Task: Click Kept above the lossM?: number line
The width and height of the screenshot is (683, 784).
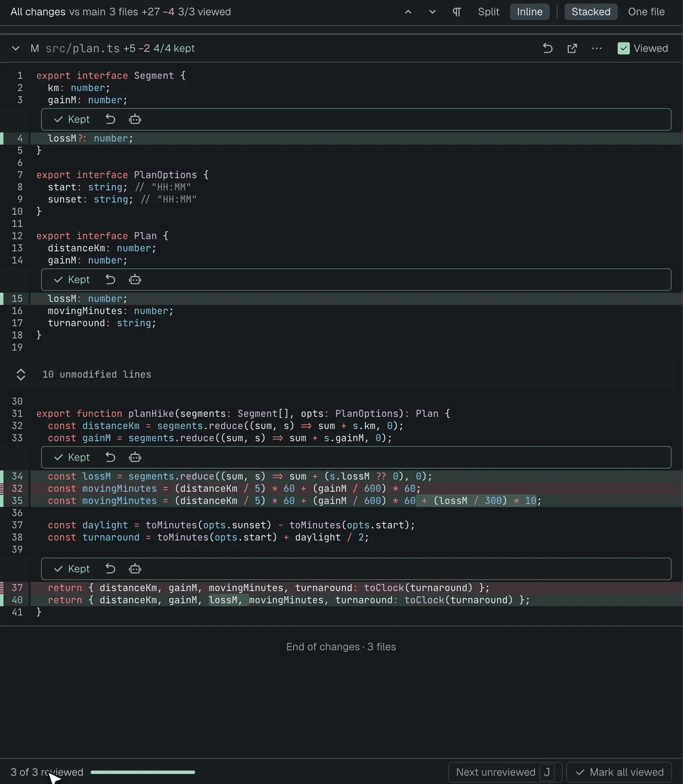Action: pos(72,120)
